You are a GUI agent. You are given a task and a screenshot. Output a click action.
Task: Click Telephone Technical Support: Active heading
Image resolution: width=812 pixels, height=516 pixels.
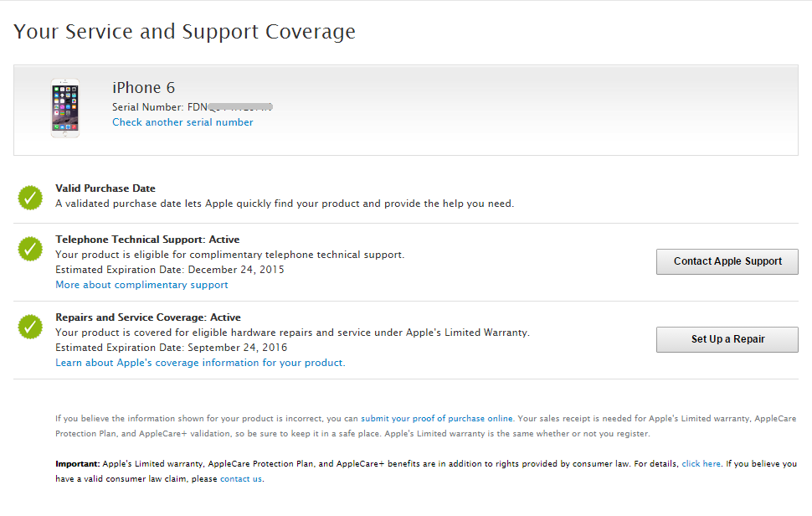[147, 240]
